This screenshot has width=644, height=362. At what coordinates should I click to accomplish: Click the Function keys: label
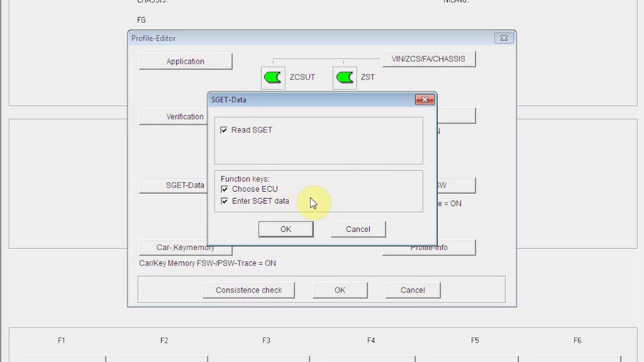[x=245, y=179]
